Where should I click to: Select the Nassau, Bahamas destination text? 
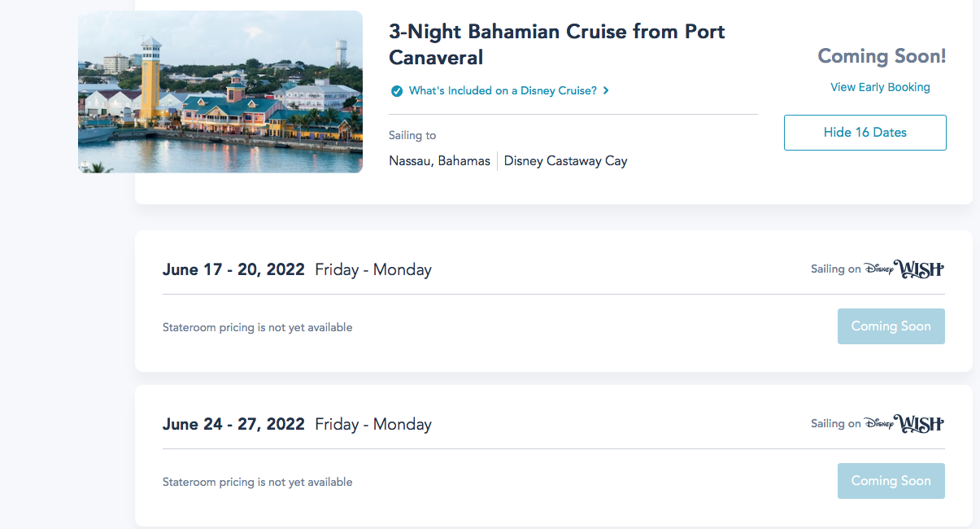click(x=439, y=161)
